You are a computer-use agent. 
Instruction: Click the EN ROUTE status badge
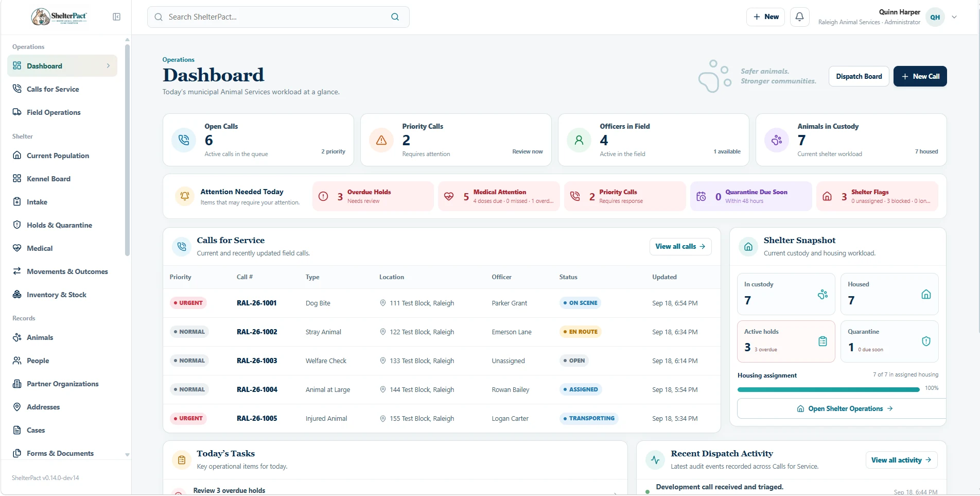(x=580, y=332)
